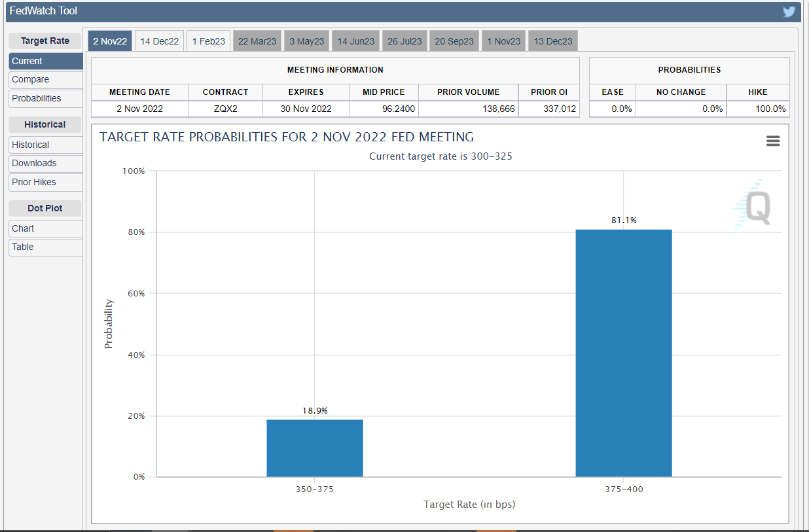Click the Twitter bird icon

[789, 12]
